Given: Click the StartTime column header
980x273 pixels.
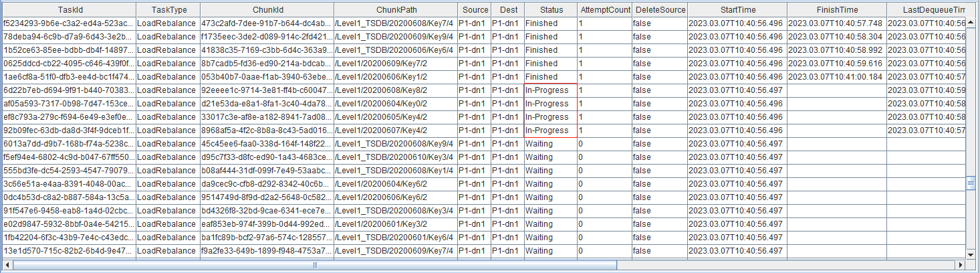Looking at the screenshot, I should pyautogui.click(x=737, y=10).
